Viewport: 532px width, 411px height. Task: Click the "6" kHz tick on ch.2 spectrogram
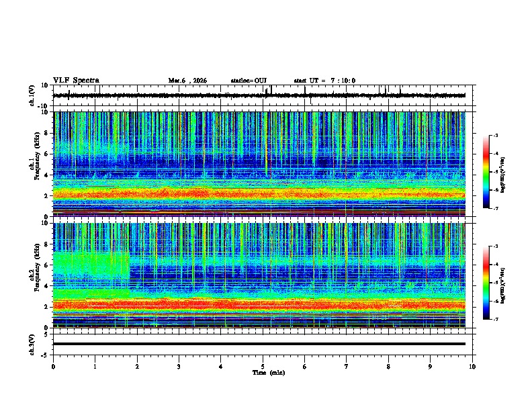pos(47,265)
